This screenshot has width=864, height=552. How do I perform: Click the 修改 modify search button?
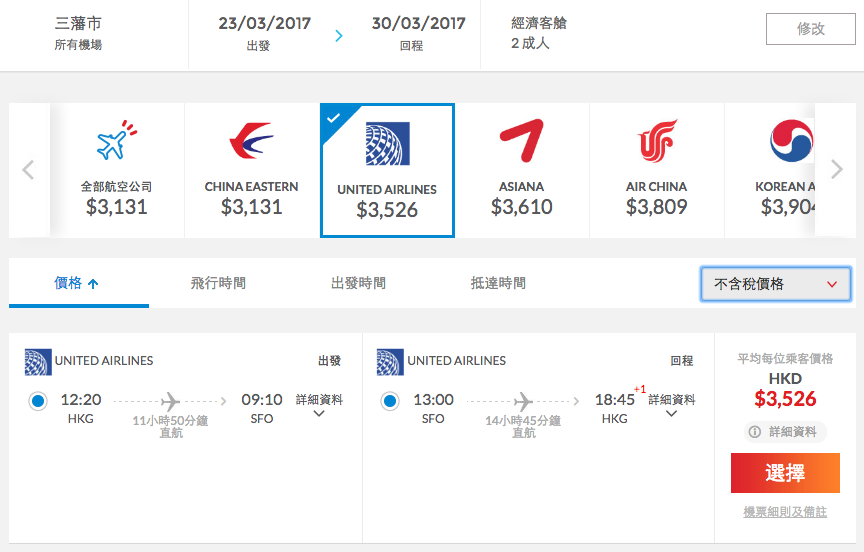(811, 29)
